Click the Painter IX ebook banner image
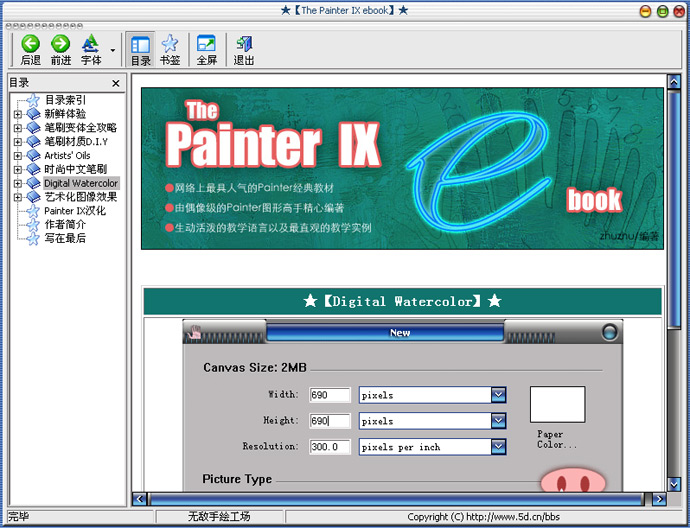Image resolution: width=690 pixels, height=528 pixels. [x=402, y=169]
